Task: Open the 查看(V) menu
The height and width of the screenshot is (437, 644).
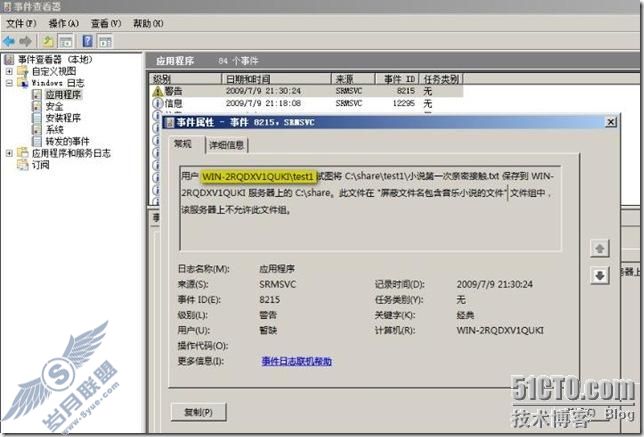Action: click(106, 23)
